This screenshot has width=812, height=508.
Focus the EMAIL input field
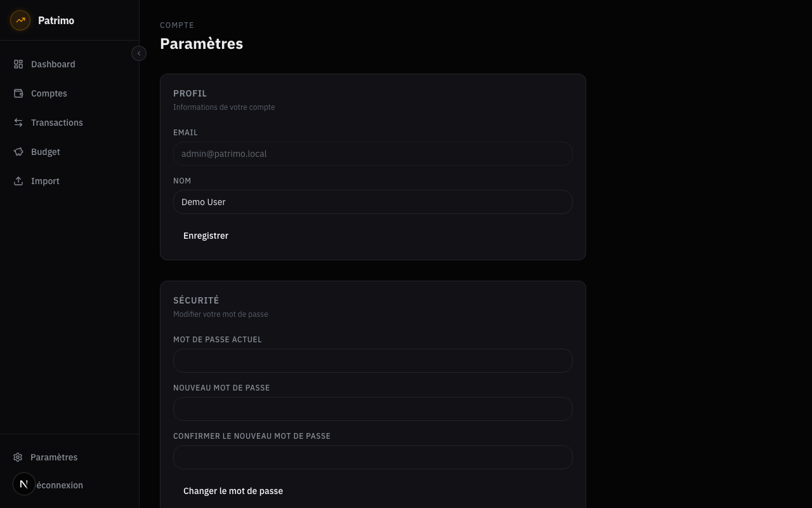[373, 154]
